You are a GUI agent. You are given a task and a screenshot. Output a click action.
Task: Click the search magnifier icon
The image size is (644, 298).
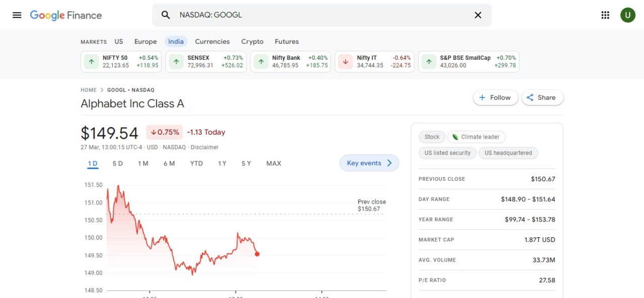(x=166, y=15)
